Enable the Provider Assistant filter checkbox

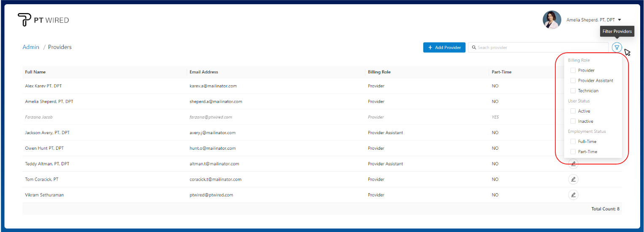[x=573, y=81]
